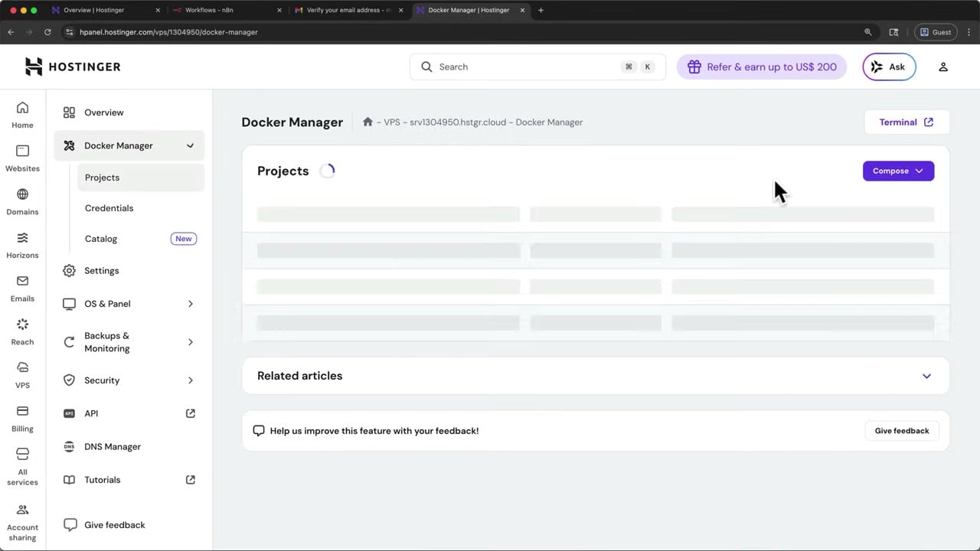Open the Horizons icon in sidebar
Viewport: 980px width, 551px height.
pos(22,238)
